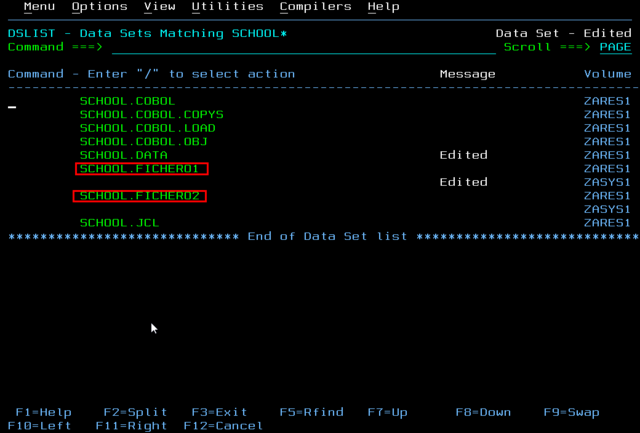Select the SCHOOL.COBOL.OBJ data set
This screenshot has width=640, height=433.
coord(143,142)
